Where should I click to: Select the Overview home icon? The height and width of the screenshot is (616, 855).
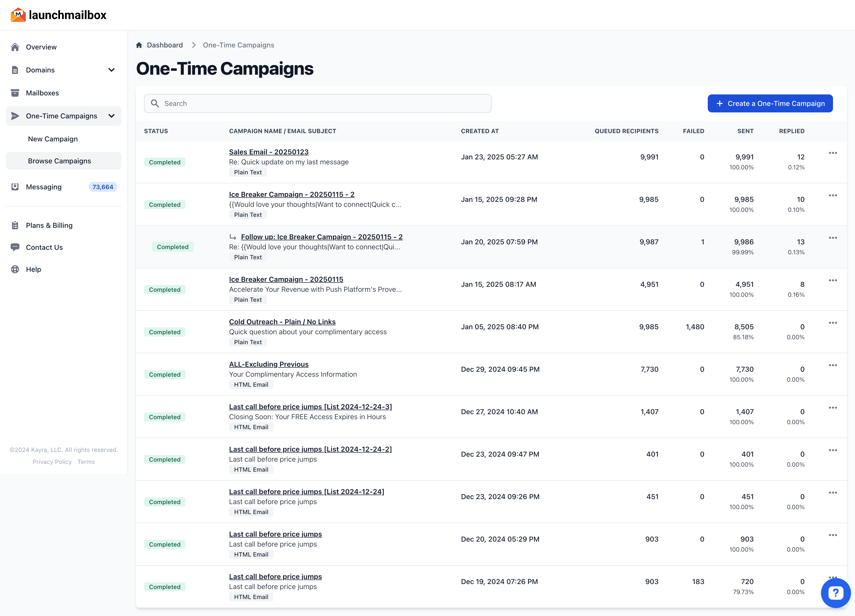point(15,47)
